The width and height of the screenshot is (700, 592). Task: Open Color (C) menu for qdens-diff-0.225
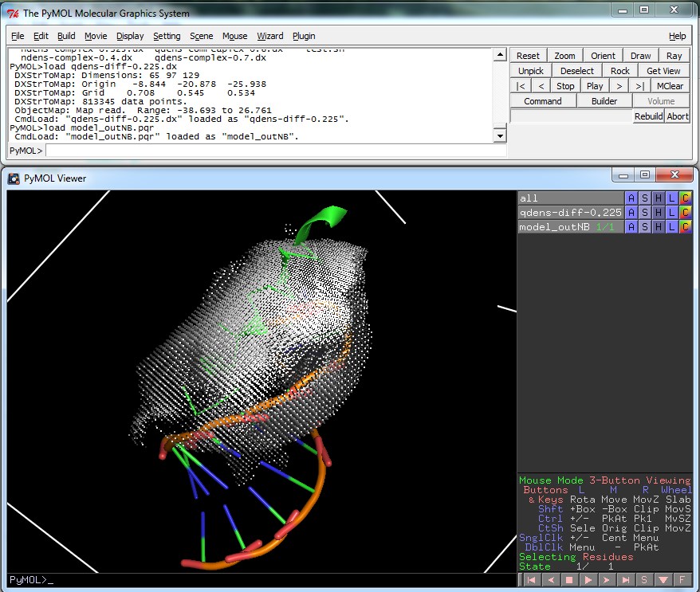(686, 213)
